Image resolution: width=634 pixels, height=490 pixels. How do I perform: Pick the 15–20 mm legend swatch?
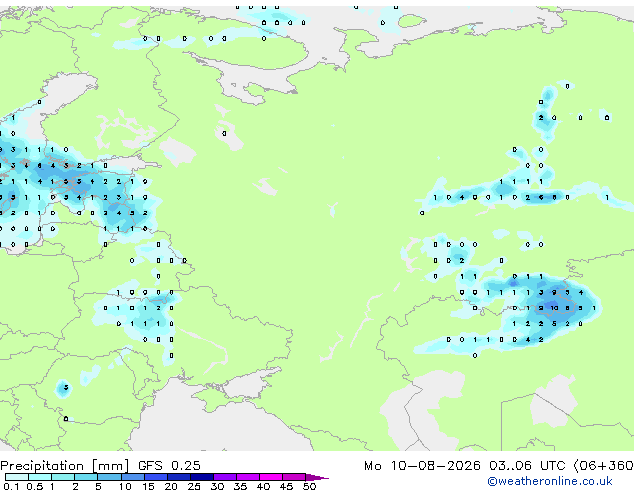[155, 477]
